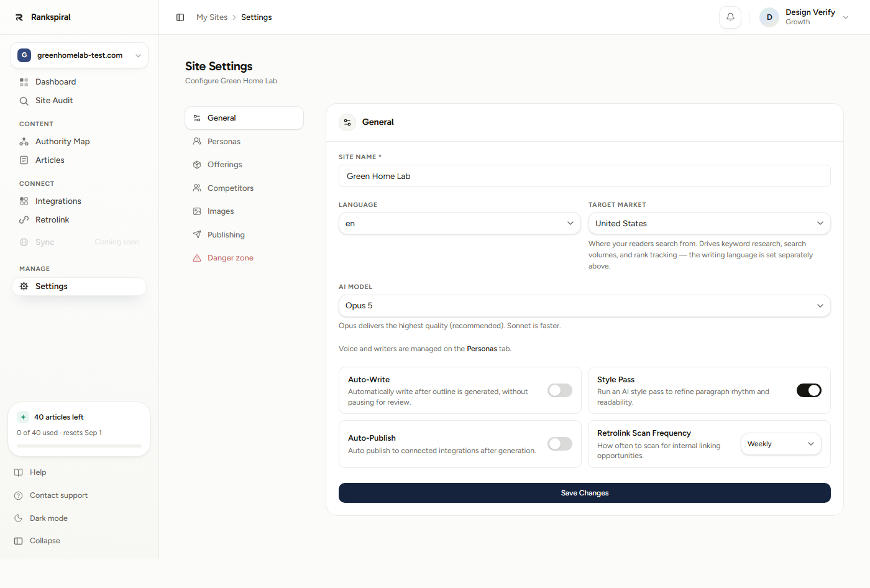Click the Design Verify avatar D
This screenshot has width=870, height=588.
pos(769,17)
